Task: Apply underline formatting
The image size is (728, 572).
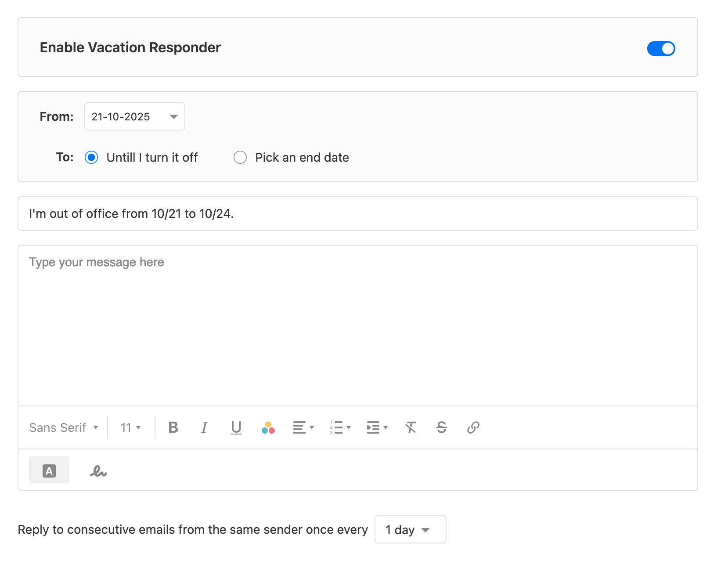Action: pyautogui.click(x=236, y=427)
